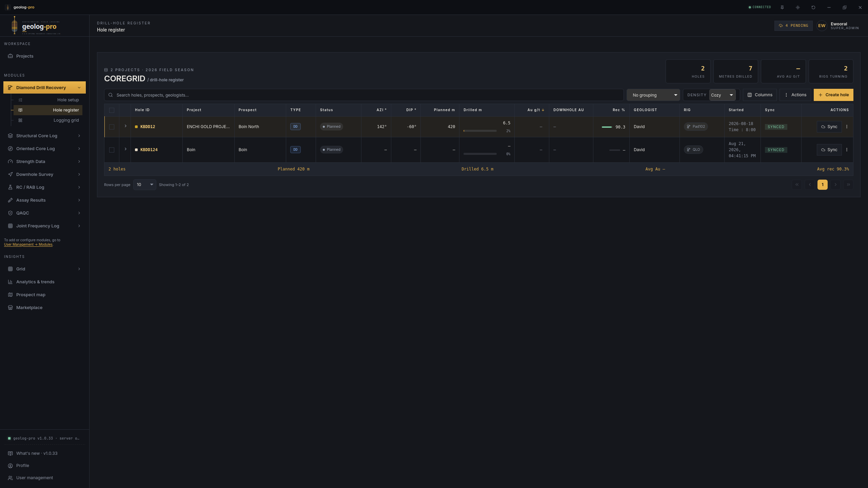Open the Columns button
This screenshot has height=488, width=868.
[760, 95]
